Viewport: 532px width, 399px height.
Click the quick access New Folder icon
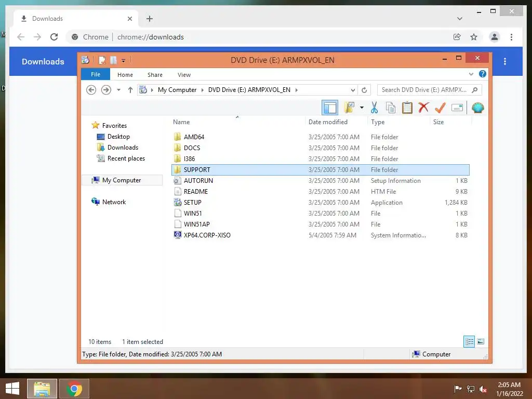coord(113,60)
